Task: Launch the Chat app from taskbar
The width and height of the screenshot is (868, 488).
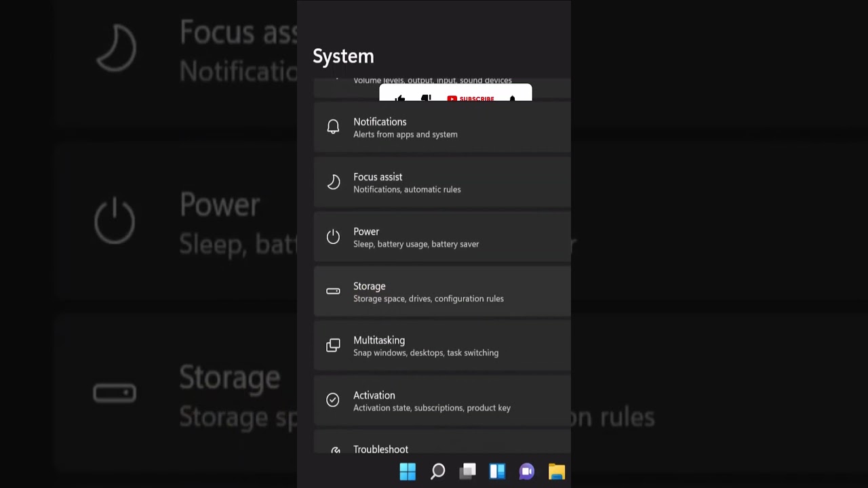Action: click(527, 472)
